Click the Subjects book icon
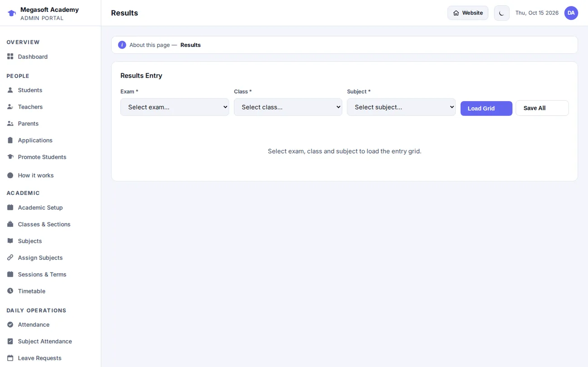Screen dimensions: 588x367 tap(10, 241)
